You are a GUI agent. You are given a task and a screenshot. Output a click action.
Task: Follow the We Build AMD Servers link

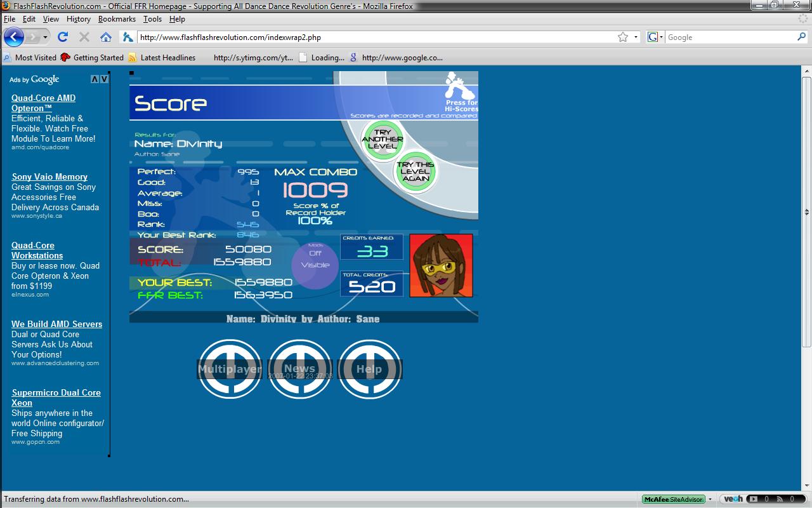point(56,324)
